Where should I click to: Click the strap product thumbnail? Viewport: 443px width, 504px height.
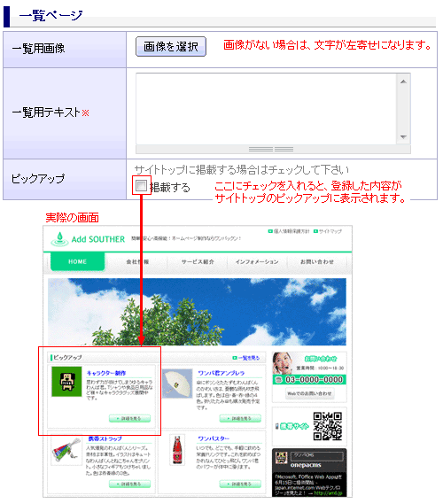[x=66, y=451]
